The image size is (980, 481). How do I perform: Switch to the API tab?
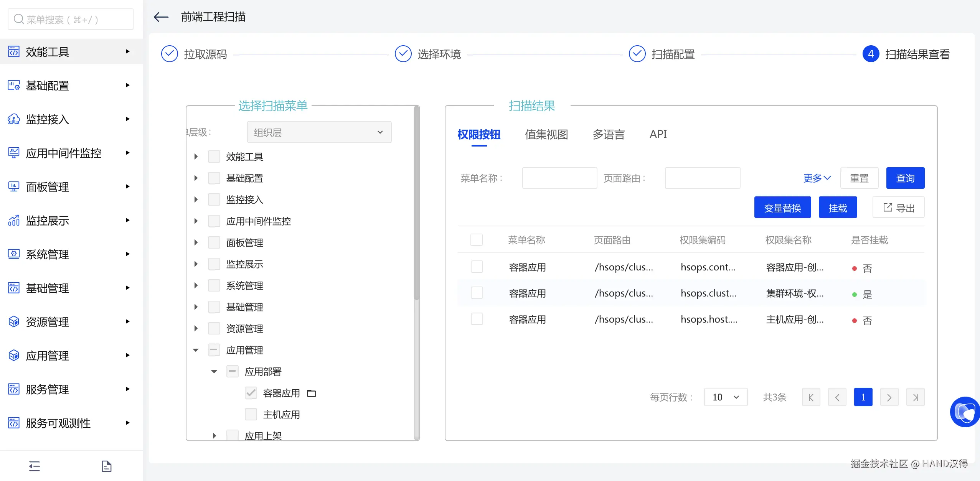coord(658,134)
